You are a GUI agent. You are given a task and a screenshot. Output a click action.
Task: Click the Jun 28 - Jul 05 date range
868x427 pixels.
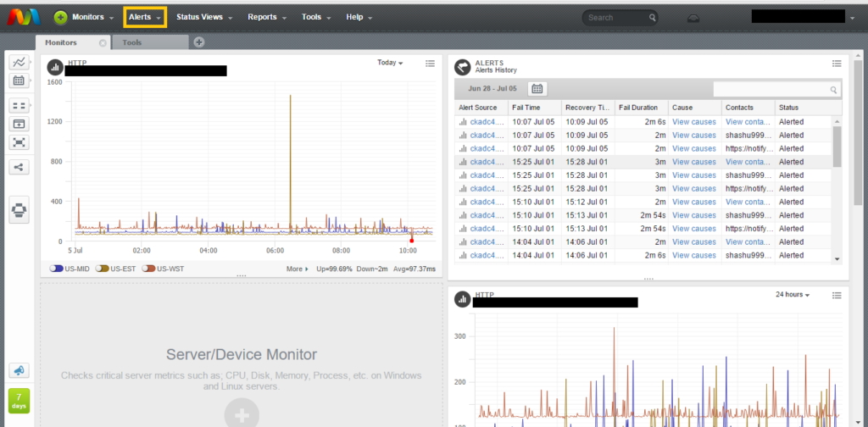[x=492, y=88]
